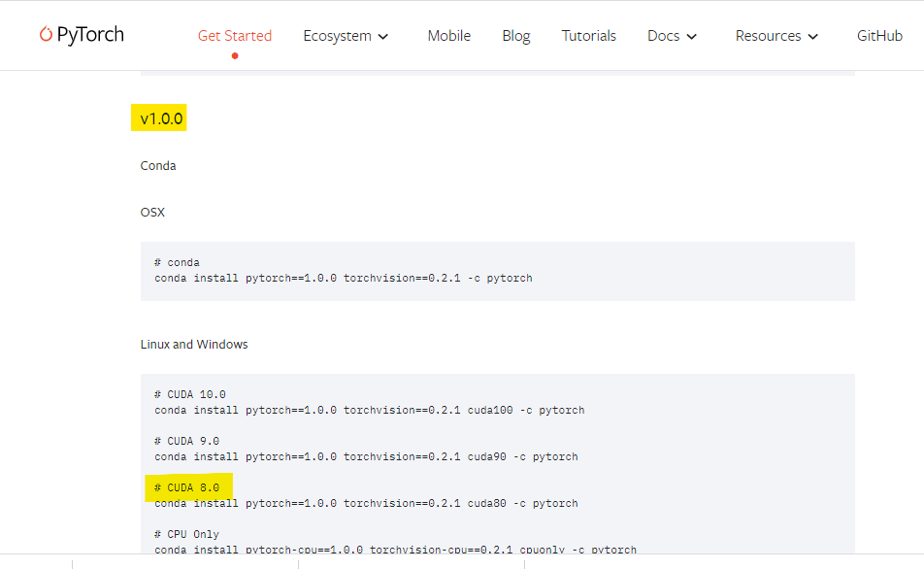Click the orange dot indicator under Get Started

pyautogui.click(x=234, y=56)
